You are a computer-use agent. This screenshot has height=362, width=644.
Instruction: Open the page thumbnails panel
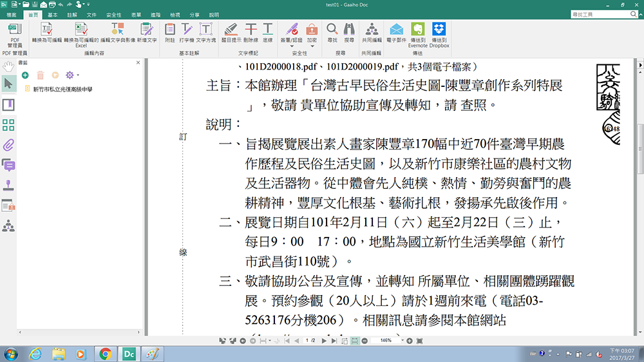click(9, 125)
